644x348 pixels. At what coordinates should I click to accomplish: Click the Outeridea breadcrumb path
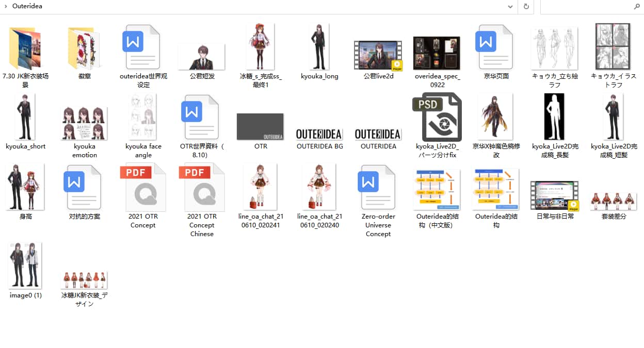click(27, 7)
